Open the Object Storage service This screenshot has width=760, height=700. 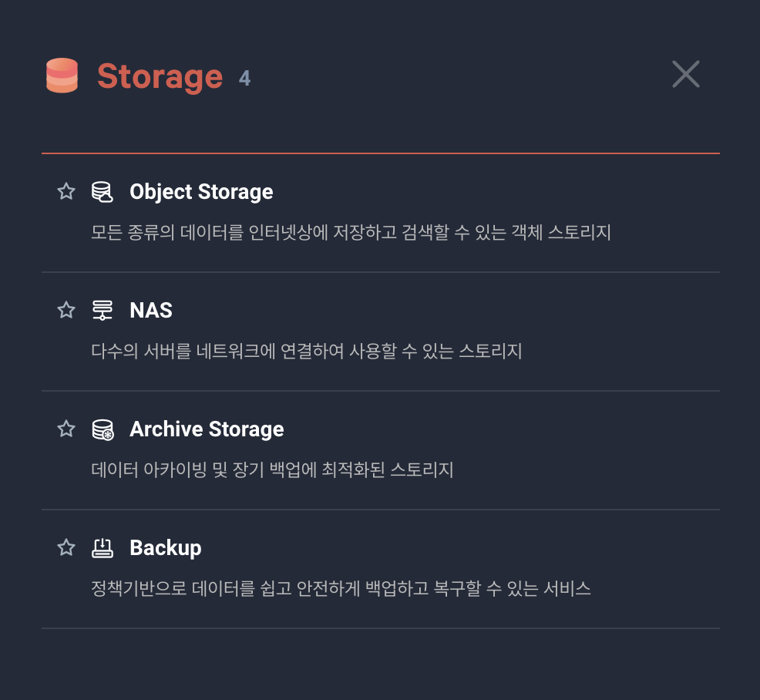[201, 192]
